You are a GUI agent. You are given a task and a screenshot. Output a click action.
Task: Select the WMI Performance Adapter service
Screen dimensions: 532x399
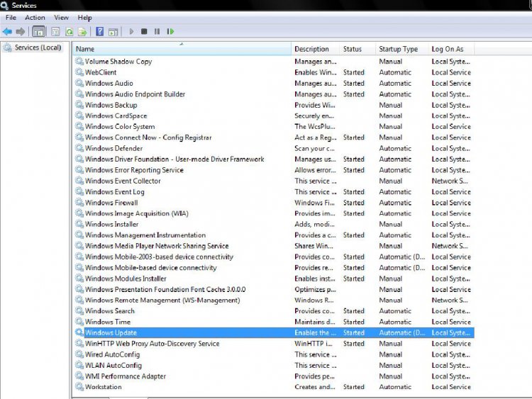coord(274,376)
